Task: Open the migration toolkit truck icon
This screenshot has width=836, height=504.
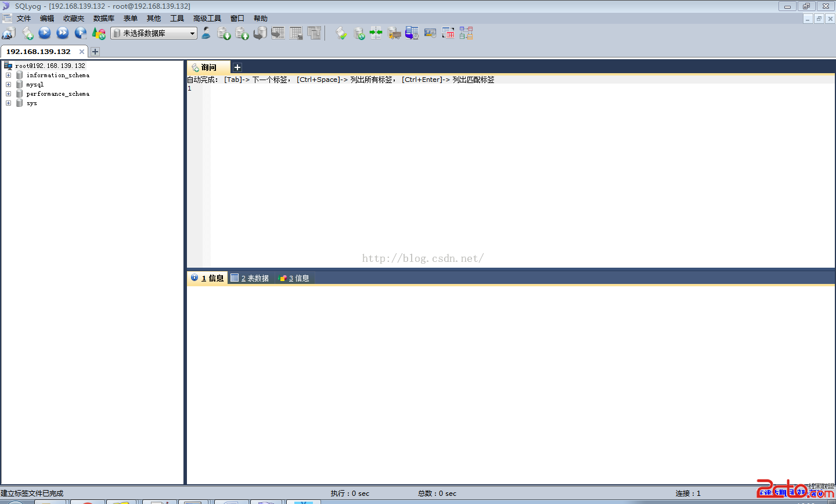Action: (x=394, y=33)
